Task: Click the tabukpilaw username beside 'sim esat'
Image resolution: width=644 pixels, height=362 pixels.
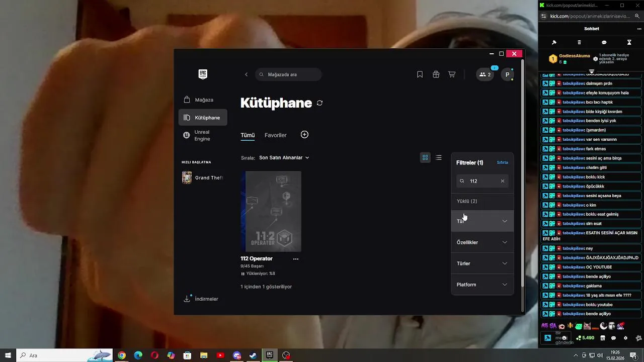Action: pyautogui.click(x=573, y=223)
